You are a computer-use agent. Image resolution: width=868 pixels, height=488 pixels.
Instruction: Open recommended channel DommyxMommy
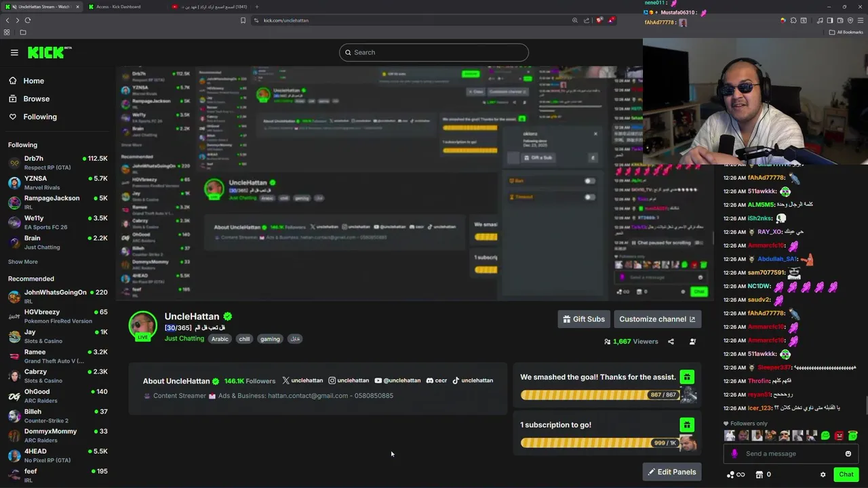pyautogui.click(x=58, y=436)
